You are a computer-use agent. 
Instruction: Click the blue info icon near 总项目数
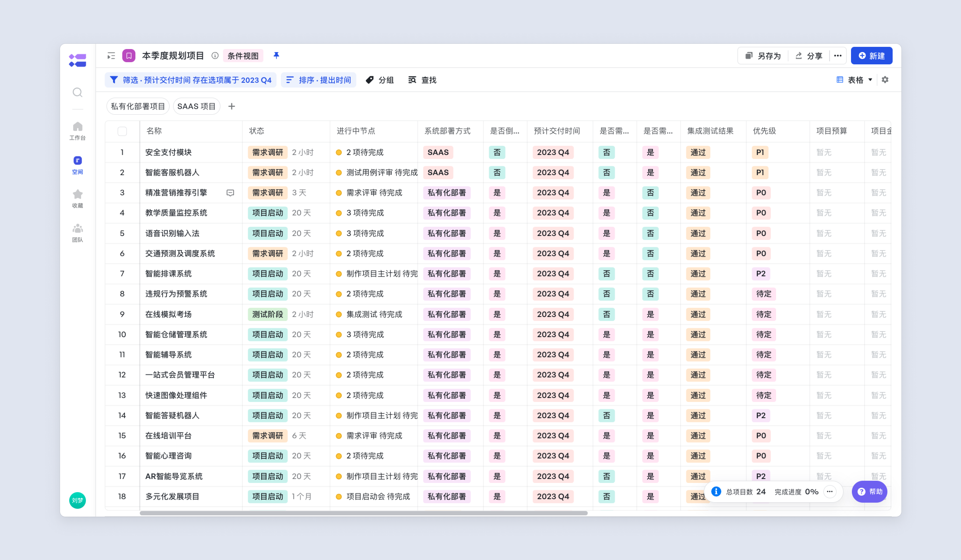pos(716,491)
